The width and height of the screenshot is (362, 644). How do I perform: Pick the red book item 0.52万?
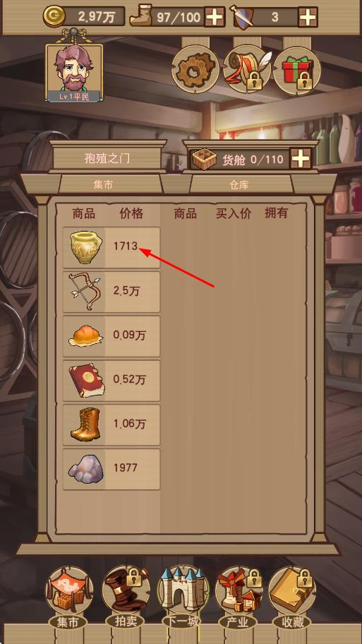(111, 381)
